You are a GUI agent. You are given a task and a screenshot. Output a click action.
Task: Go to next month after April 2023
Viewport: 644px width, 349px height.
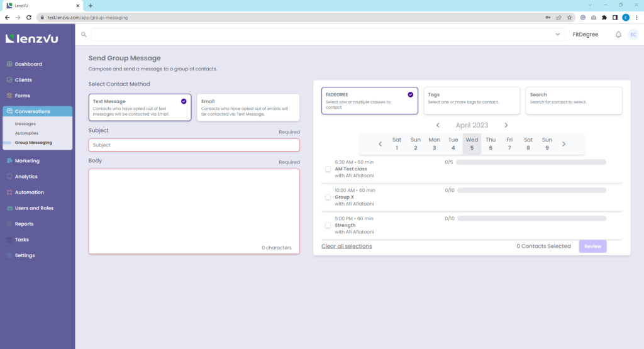(506, 125)
